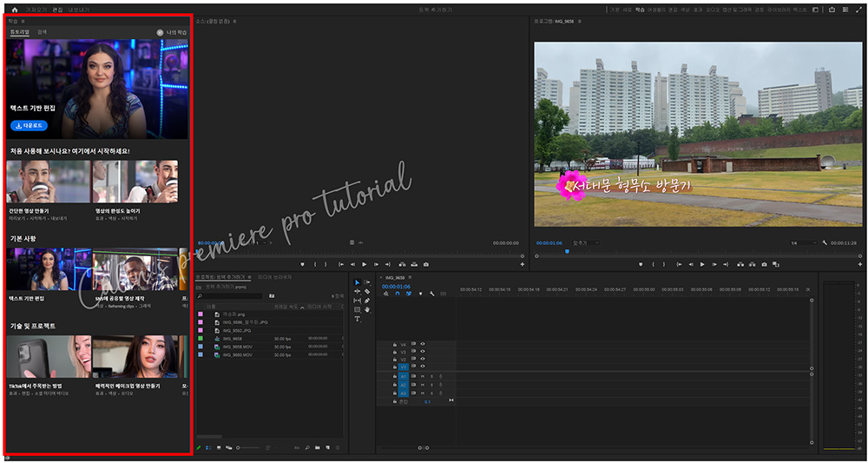Click the Program monitor blue playhead marker
Viewport: 868px width, 463px height.
(x=567, y=251)
